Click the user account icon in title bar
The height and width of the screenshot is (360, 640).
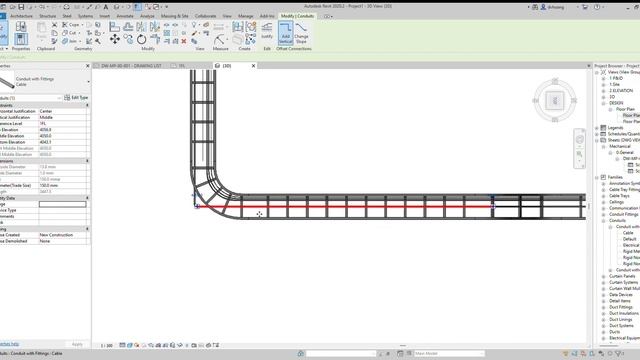point(543,7)
